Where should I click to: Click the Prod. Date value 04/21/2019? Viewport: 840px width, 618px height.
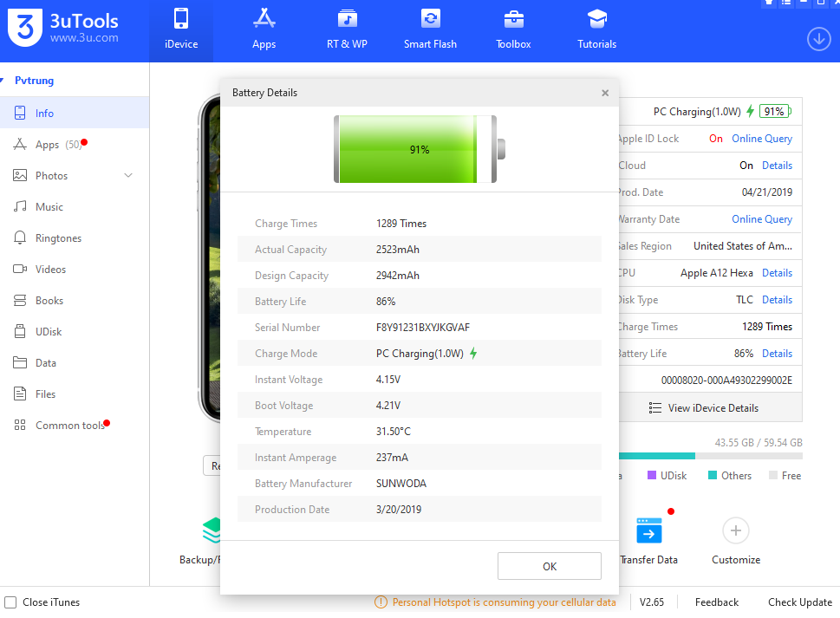[x=766, y=192]
